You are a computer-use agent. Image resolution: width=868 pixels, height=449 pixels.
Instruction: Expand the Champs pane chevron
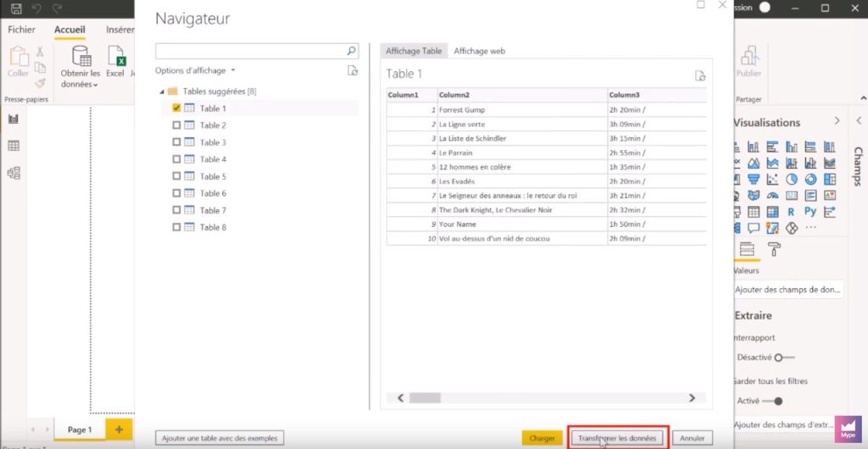[x=859, y=120]
